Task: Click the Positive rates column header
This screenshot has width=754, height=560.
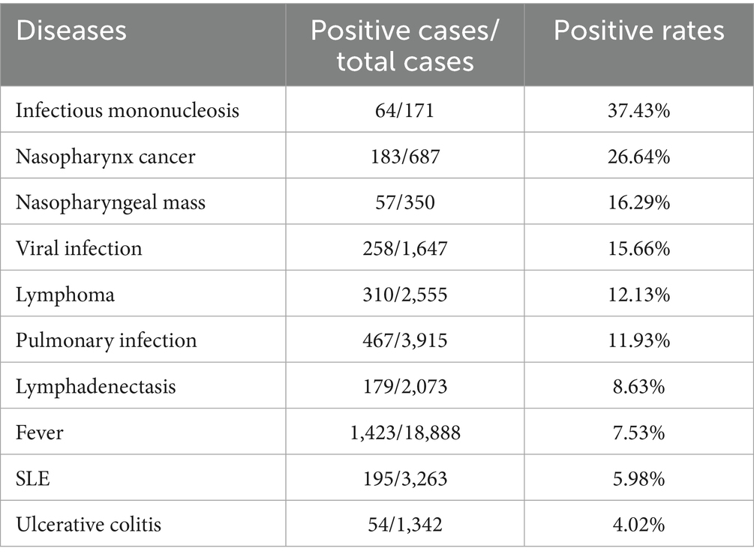Action: (638, 31)
